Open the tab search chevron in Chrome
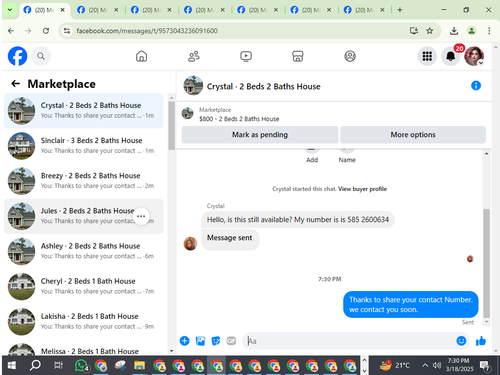Viewport: 500px width, 375px height. tap(10, 10)
